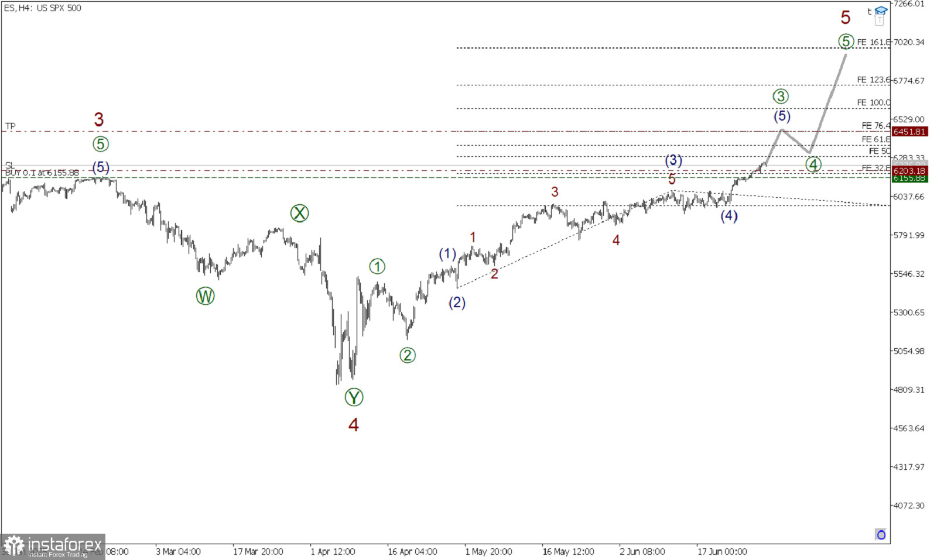Viewport: 937px width, 560px height.
Task: Click the 5054.98 price axis value
Action: [x=909, y=351]
